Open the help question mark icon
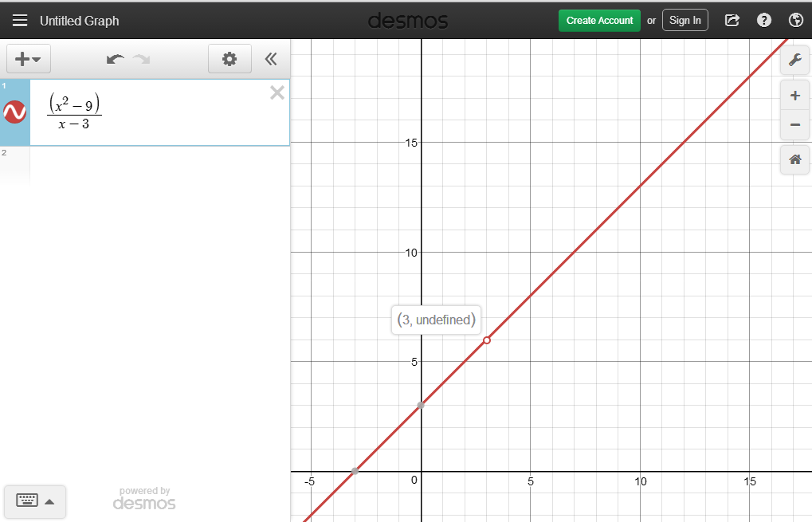This screenshot has height=522, width=812. [x=764, y=21]
